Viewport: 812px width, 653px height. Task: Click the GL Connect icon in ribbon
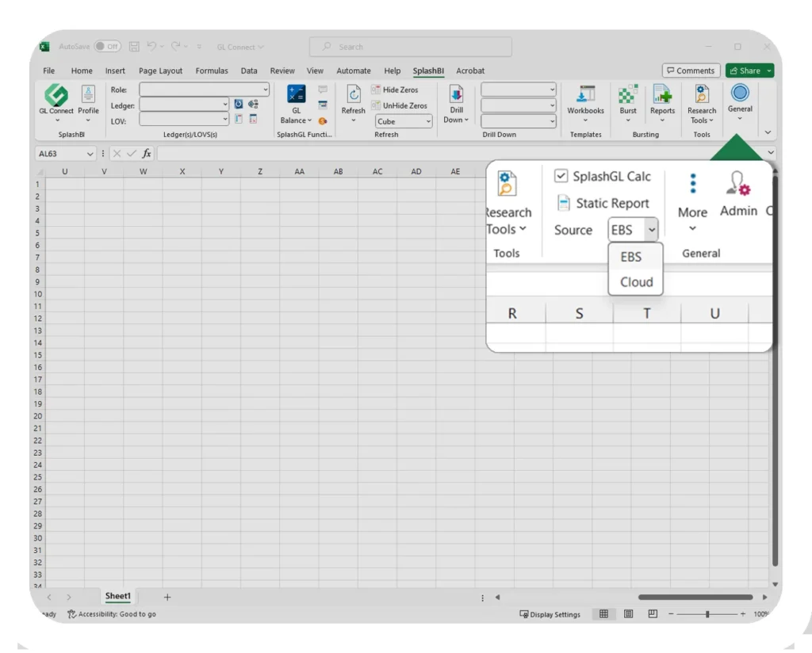[56, 97]
